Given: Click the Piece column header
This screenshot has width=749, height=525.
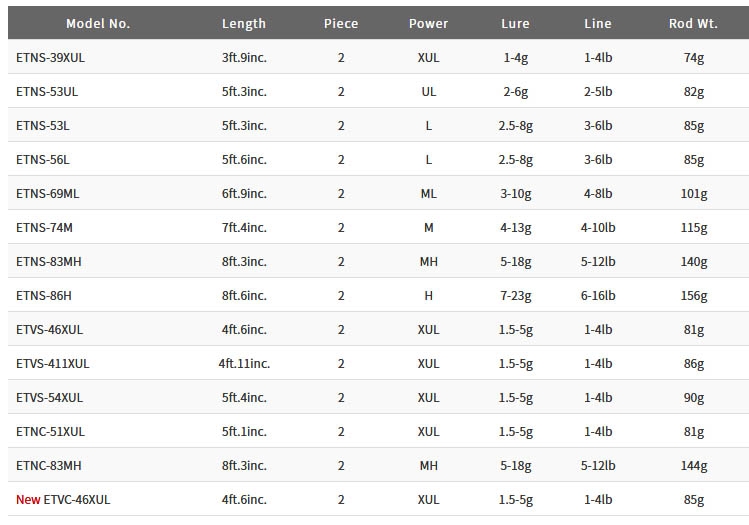Looking at the screenshot, I should (341, 23).
